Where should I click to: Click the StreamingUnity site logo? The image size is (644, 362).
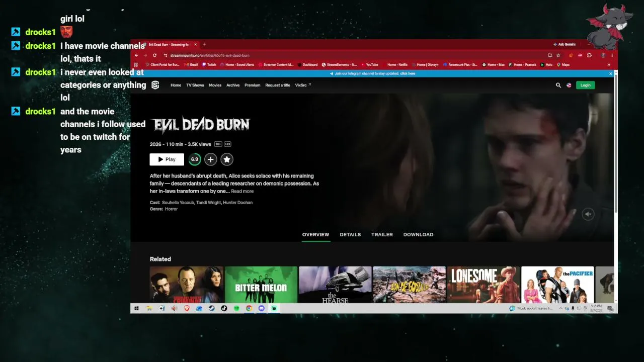pyautogui.click(x=155, y=85)
